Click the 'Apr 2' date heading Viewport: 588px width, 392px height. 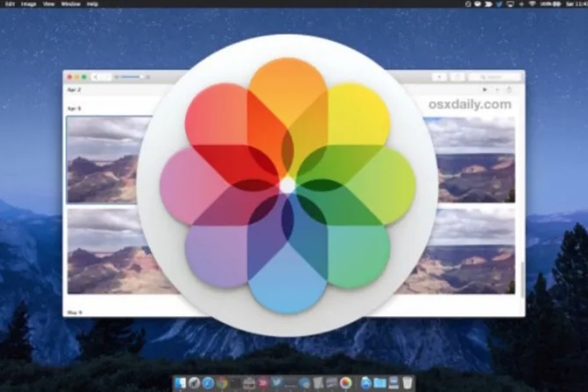(74, 90)
